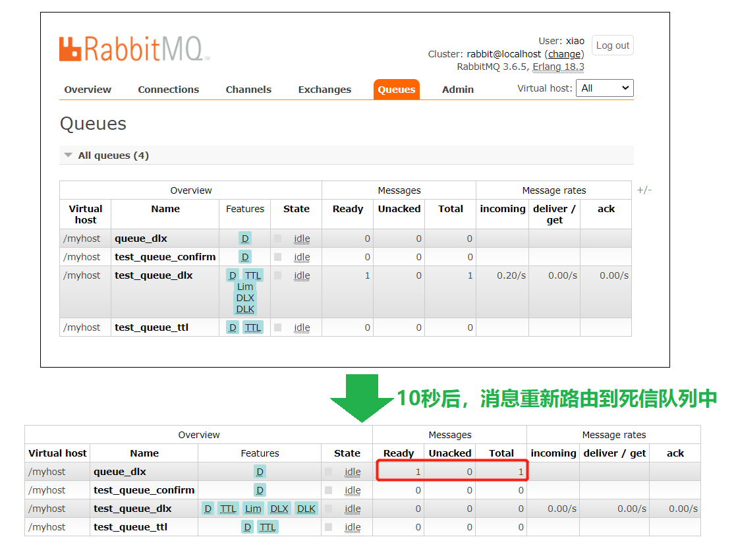Click the D badge on test_queue_ttl row
Image resolution: width=736 pixels, height=560 pixels.
coord(232,327)
